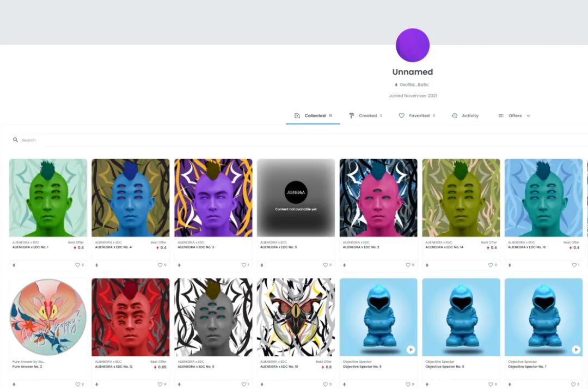Screen dimensions: 588x389
Task: Open the red ALIENEGRA x EDC No. 12 thumbnail
Action: click(x=130, y=317)
